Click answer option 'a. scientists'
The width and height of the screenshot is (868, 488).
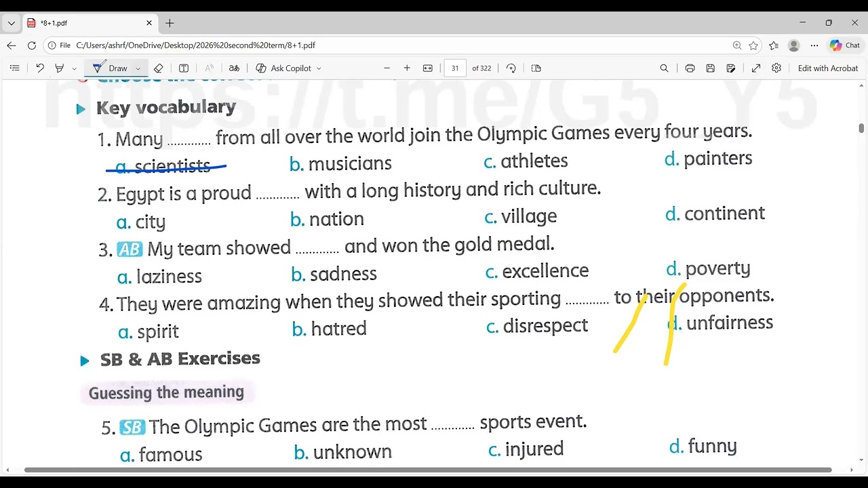coord(163,167)
